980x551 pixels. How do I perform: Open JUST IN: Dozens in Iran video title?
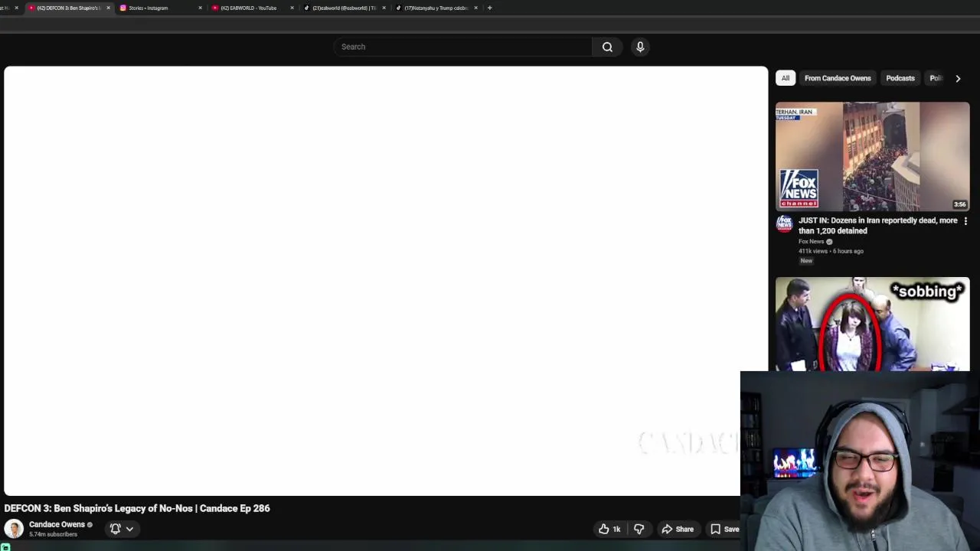877,225
